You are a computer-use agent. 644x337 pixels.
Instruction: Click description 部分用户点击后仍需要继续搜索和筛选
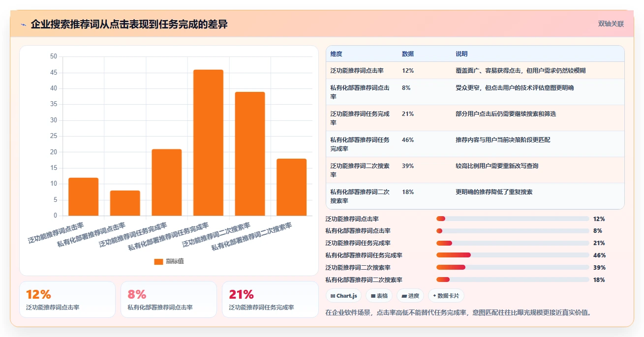[x=506, y=114]
